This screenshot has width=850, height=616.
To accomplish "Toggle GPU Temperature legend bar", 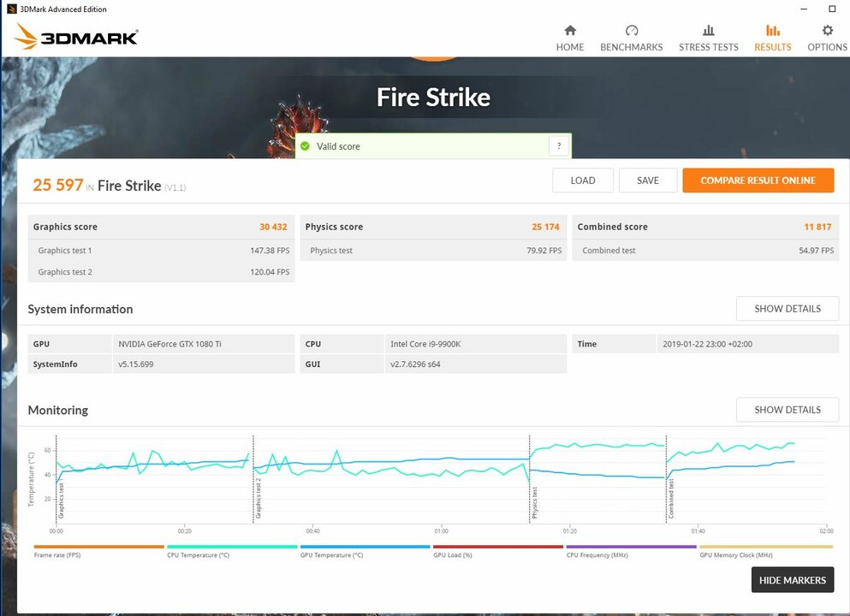I will click(x=365, y=548).
